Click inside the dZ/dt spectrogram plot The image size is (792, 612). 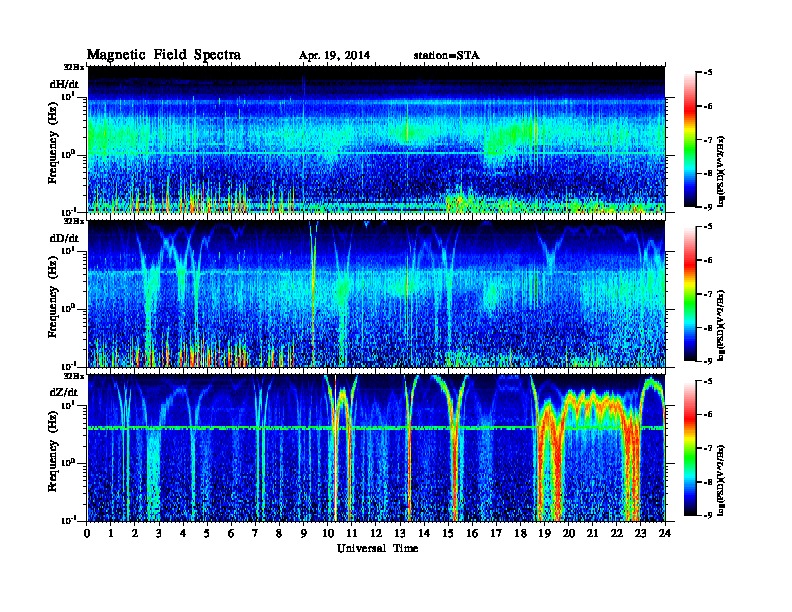coord(376,448)
